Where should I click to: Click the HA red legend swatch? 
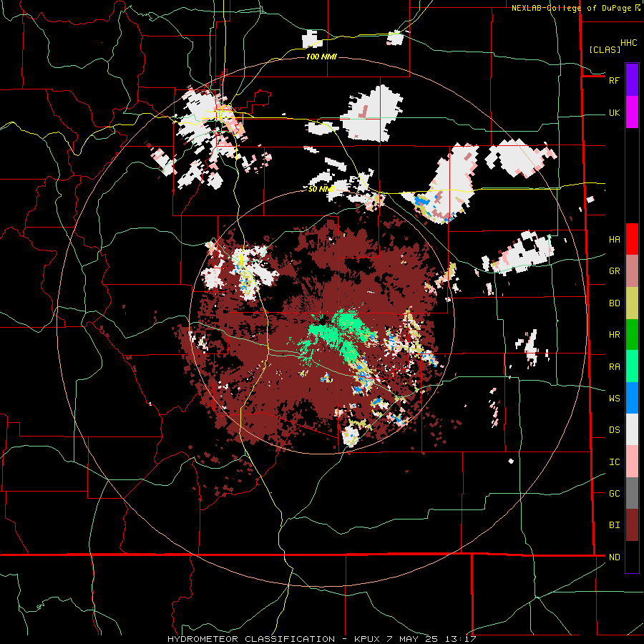tap(632, 239)
